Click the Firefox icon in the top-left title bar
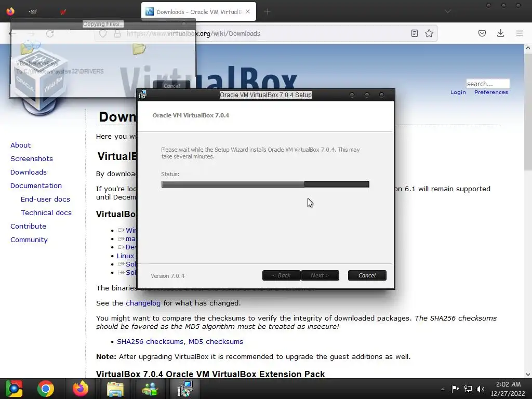The width and height of the screenshot is (532, 399). click(x=10, y=11)
